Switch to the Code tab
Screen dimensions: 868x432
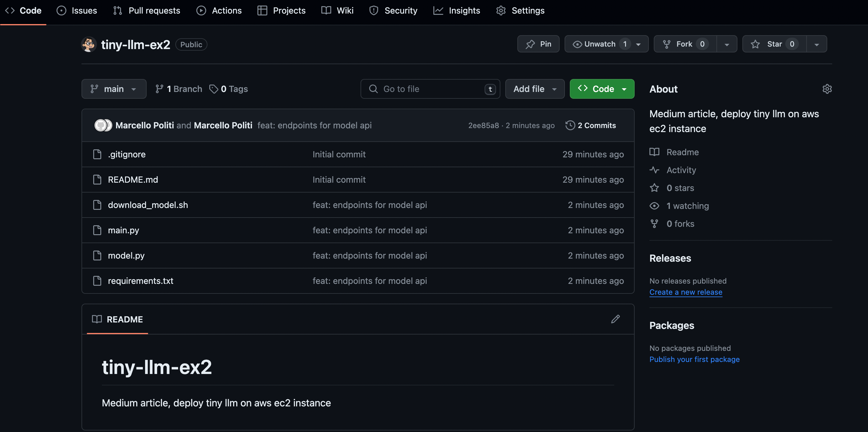tap(23, 10)
